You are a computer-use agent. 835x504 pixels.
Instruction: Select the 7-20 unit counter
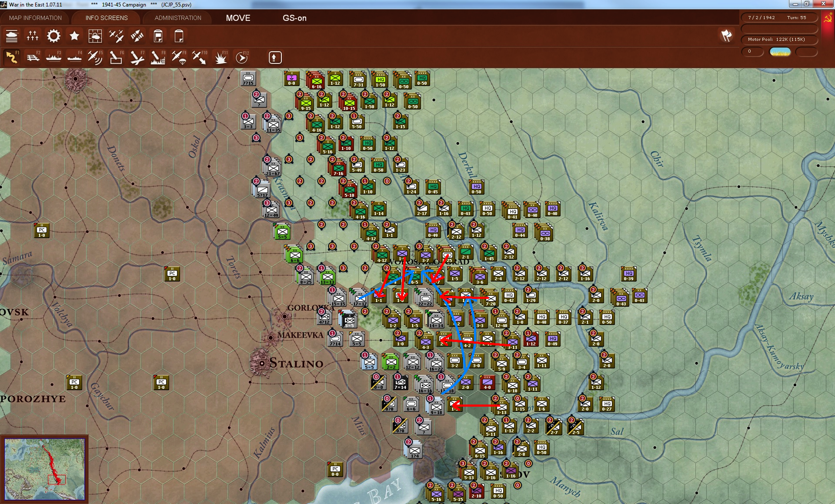point(490,298)
